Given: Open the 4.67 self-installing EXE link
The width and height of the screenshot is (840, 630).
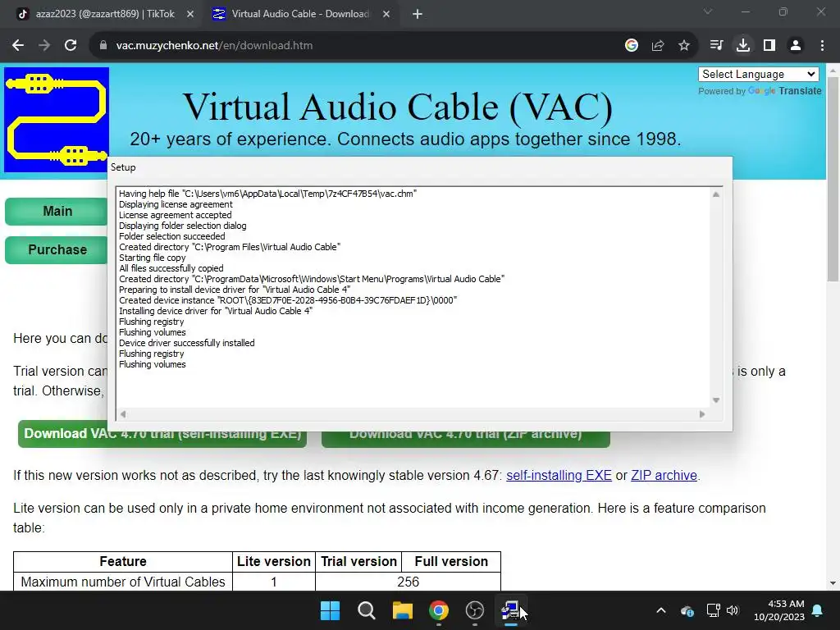Looking at the screenshot, I should coord(559,475).
